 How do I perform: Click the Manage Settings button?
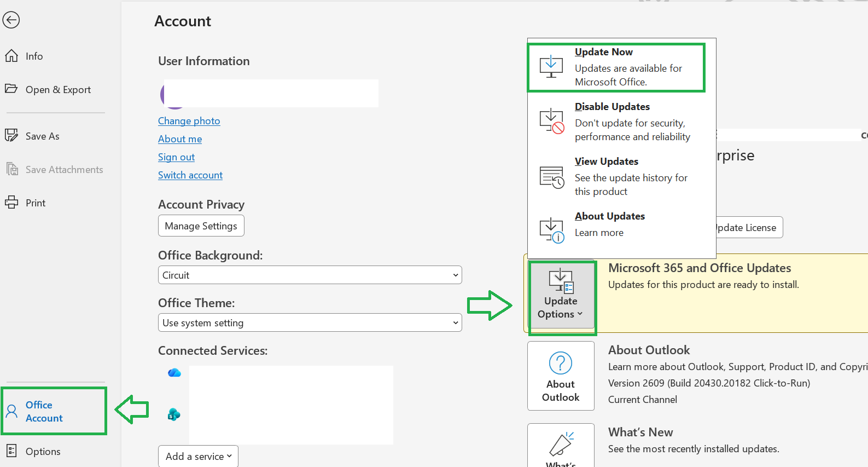pyautogui.click(x=201, y=226)
